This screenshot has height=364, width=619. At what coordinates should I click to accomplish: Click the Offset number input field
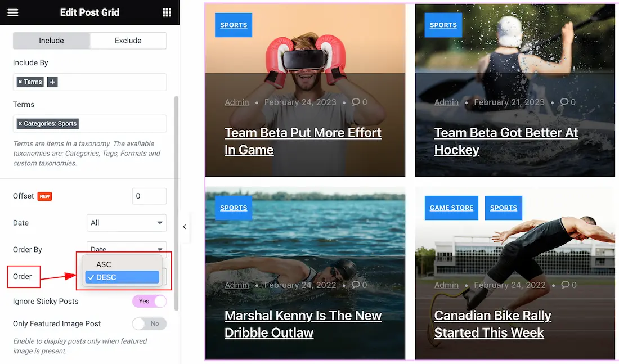(x=149, y=196)
